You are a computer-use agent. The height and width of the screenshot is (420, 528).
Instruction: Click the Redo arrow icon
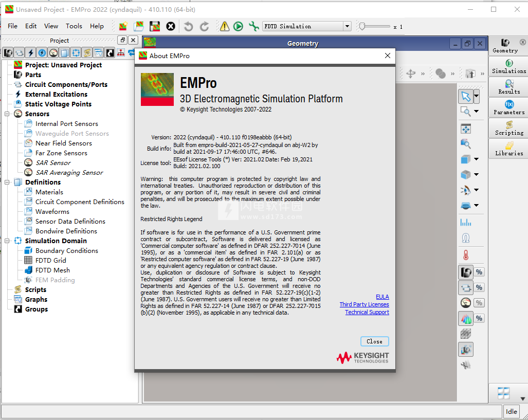205,26
